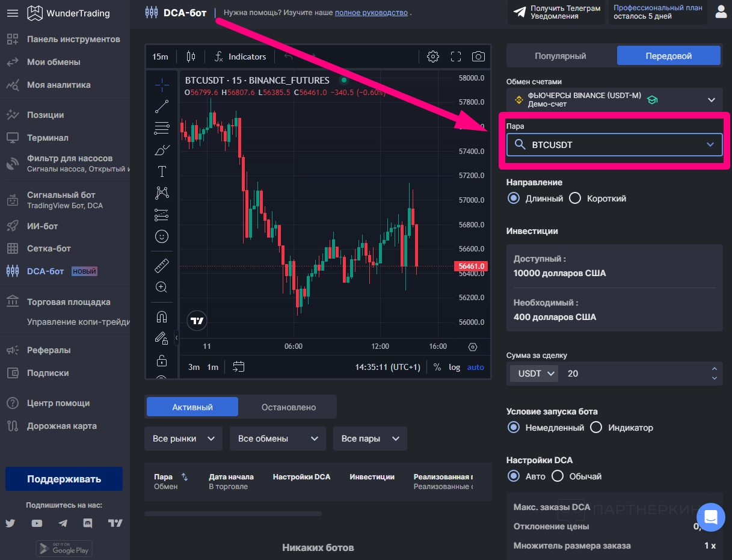Expand the exchange account dropdown
The width and height of the screenshot is (732, 560).
614,100
